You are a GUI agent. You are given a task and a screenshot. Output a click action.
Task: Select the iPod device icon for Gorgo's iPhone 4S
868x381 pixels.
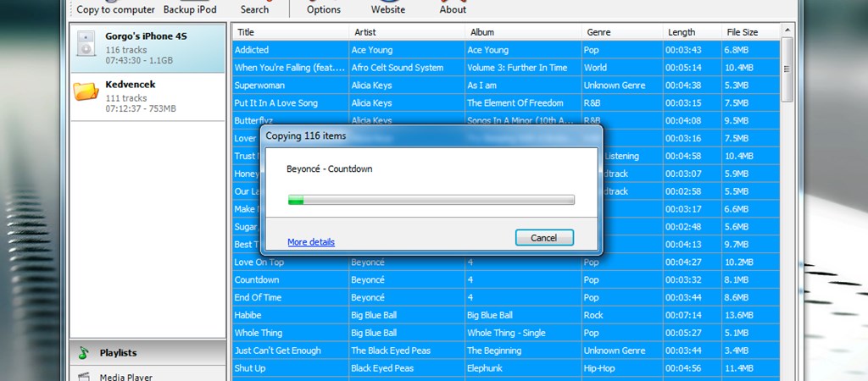(86, 44)
